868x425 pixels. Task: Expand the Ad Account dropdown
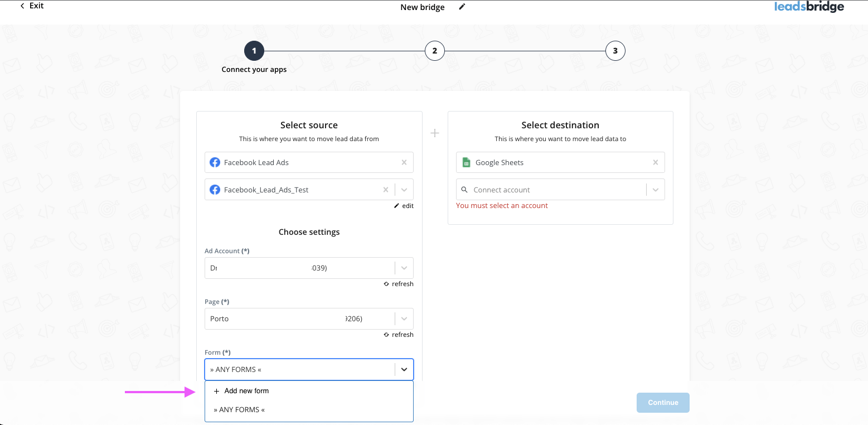[x=404, y=268]
